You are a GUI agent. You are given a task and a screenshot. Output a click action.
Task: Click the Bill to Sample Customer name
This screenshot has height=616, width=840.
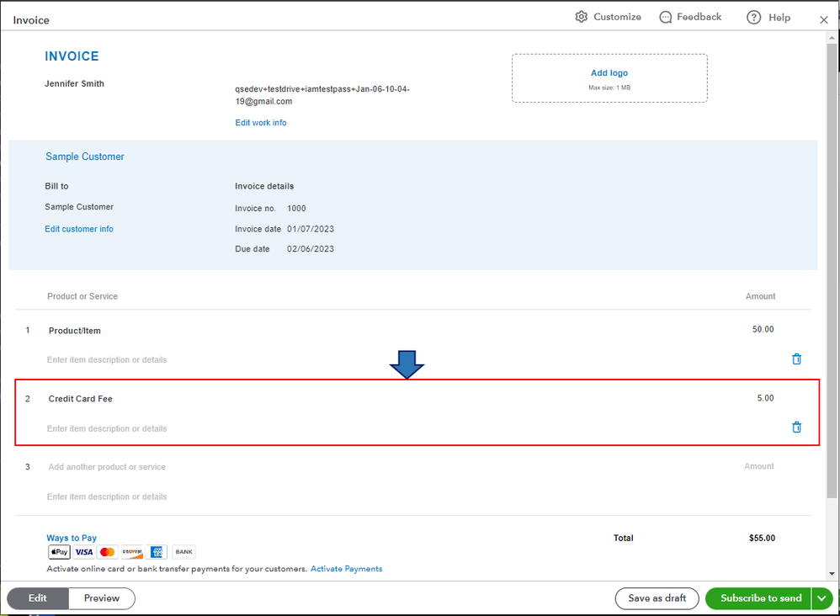click(79, 207)
